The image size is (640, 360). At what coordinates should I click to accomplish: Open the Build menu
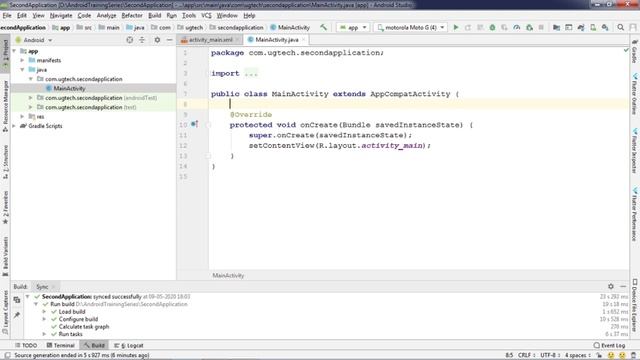(x=154, y=16)
